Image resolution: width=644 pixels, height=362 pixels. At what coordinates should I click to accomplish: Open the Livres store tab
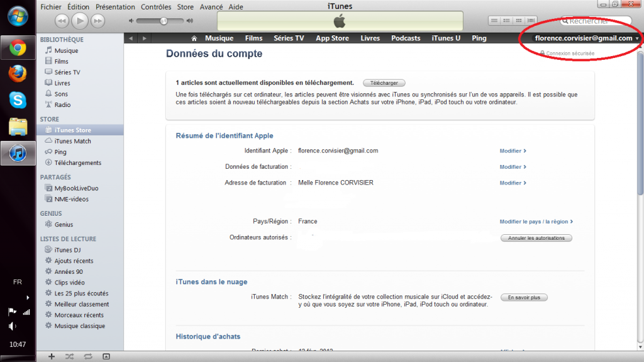point(370,38)
